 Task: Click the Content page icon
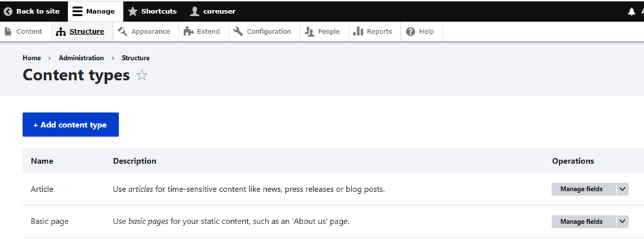pos(8,32)
